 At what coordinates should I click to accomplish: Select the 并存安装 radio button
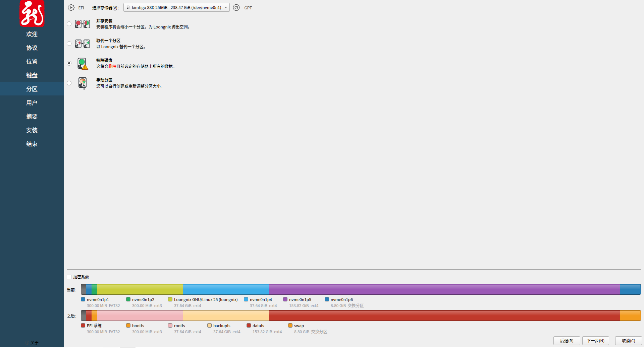(x=69, y=24)
